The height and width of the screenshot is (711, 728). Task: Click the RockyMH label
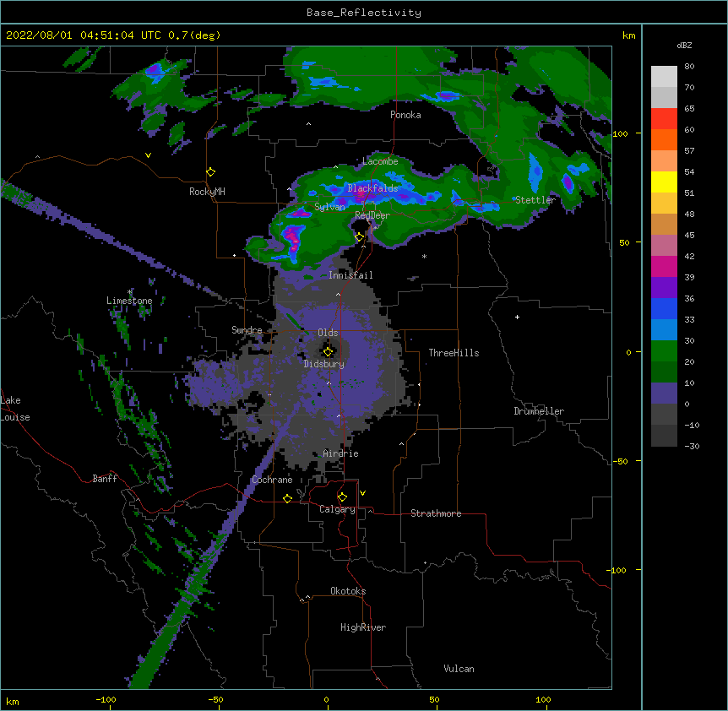click(x=207, y=192)
